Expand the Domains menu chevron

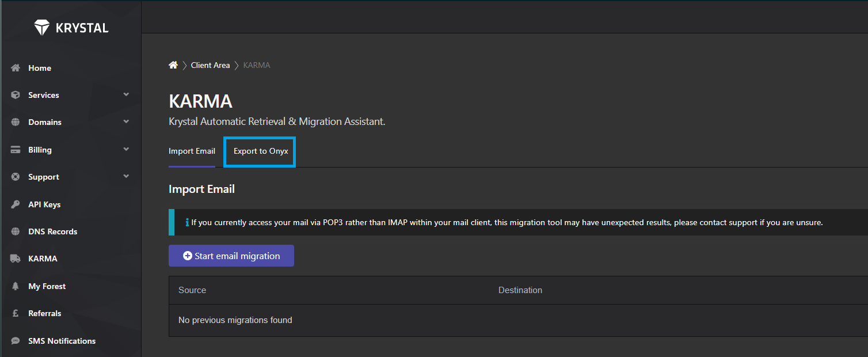126,121
